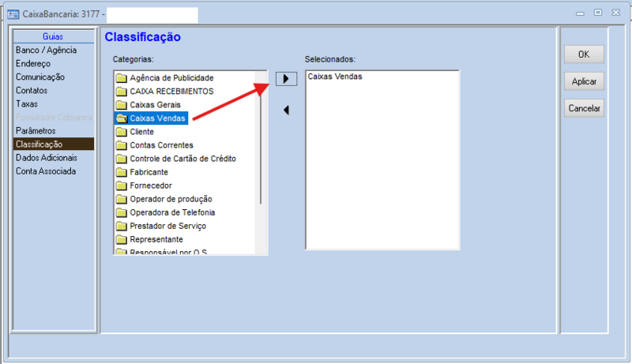
Task: Select Caixas Gerais category
Action: coord(155,105)
